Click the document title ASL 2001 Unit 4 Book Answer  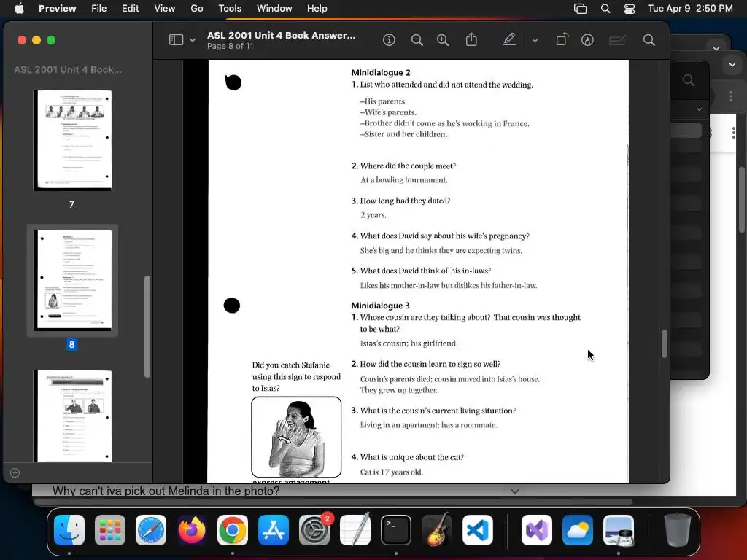coord(281,35)
